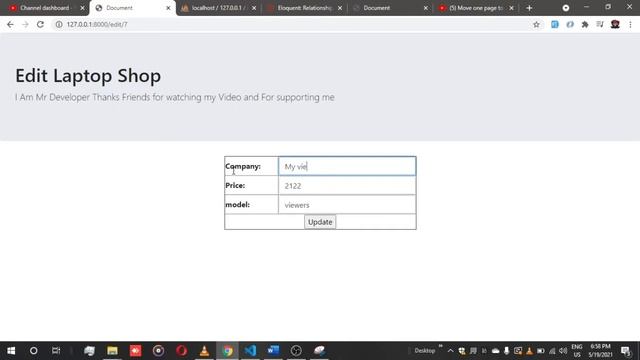Open the Extensions puzzle icon
640x360 pixels.
pos(585,24)
